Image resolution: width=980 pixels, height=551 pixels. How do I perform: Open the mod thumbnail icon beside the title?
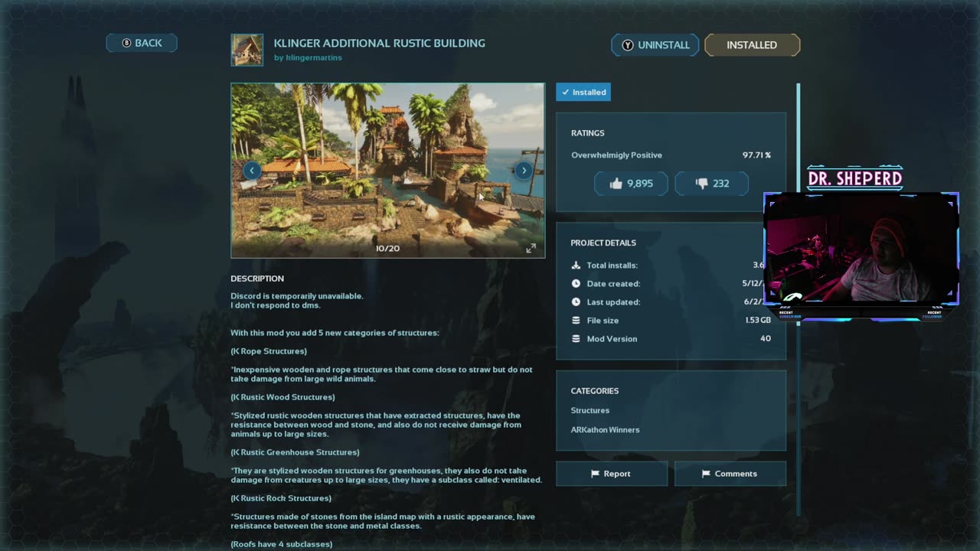pyautogui.click(x=247, y=50)
